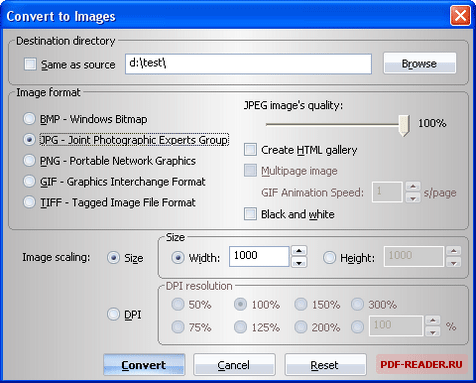Enable the Same as source checkbox
Image resolution: width=476 pixels, height=383 pixels.
click(x=30, y=64)
